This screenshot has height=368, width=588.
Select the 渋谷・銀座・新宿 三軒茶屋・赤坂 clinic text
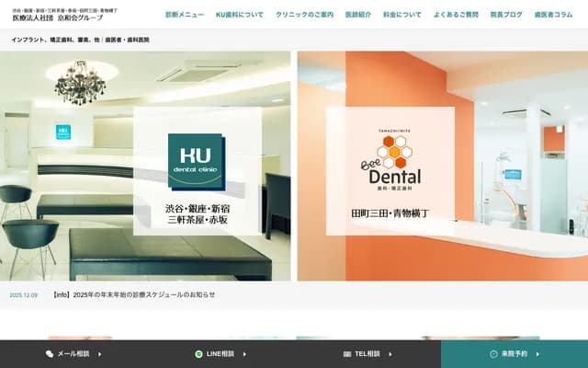(x=198, y=214)
